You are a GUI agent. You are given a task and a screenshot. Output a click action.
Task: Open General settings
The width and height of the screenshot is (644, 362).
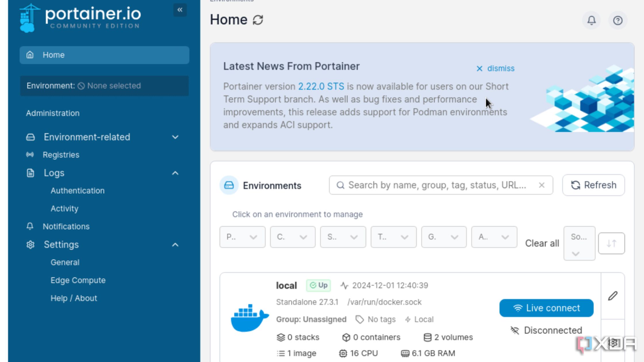coord(65,262)
